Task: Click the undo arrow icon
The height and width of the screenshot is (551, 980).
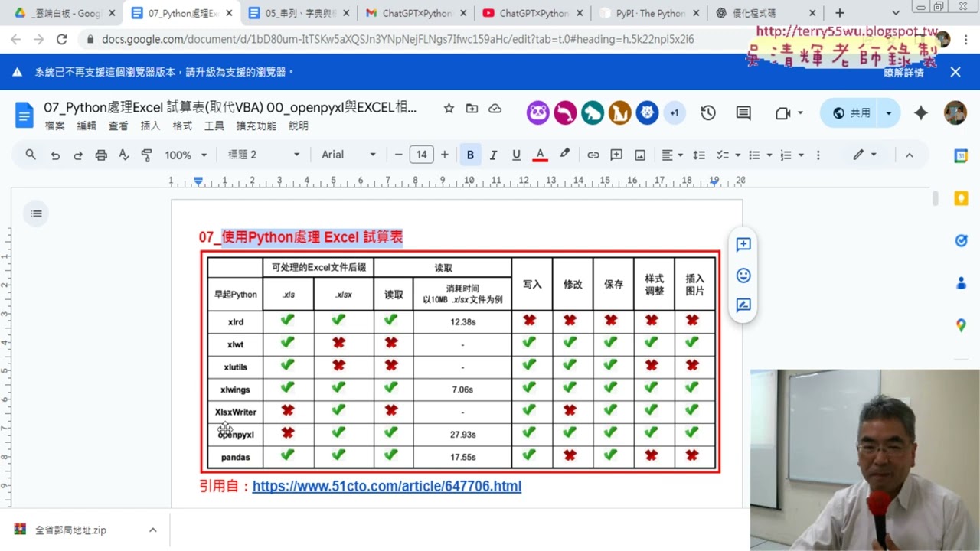Action: click(x=55, y=155)
